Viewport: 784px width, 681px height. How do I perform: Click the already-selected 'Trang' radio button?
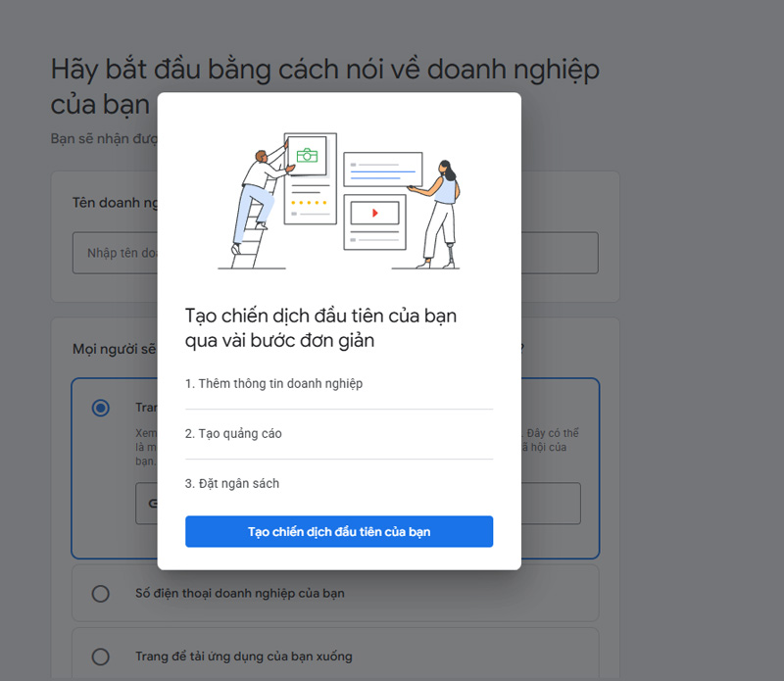click(x=101, y=408)
